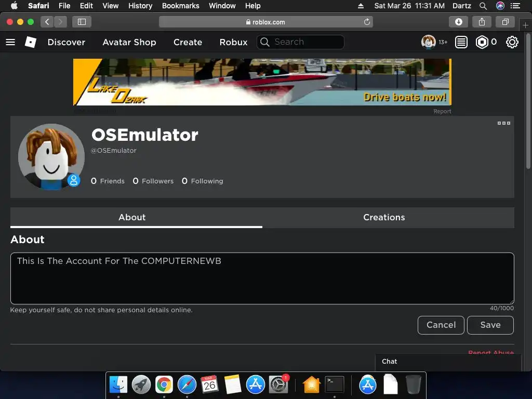Switch to the About tab
This screenshot has width=532, height=399.
(136, 218)
